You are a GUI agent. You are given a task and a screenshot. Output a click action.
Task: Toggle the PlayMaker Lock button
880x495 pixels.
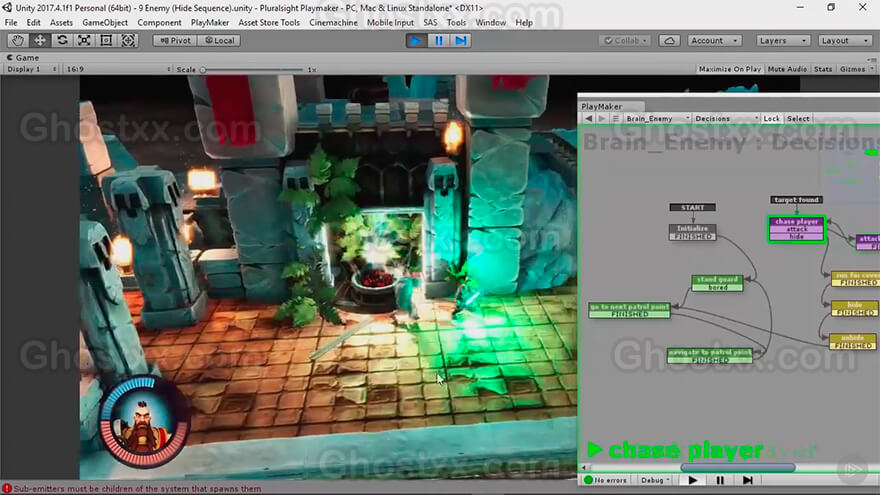[x=772, y=118]
